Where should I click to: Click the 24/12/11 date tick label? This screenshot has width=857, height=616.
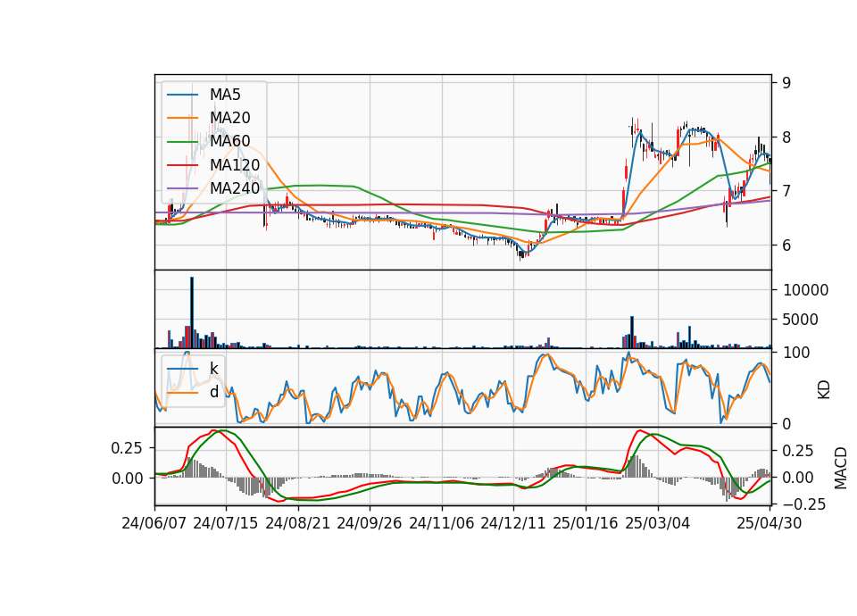[513, 523]
